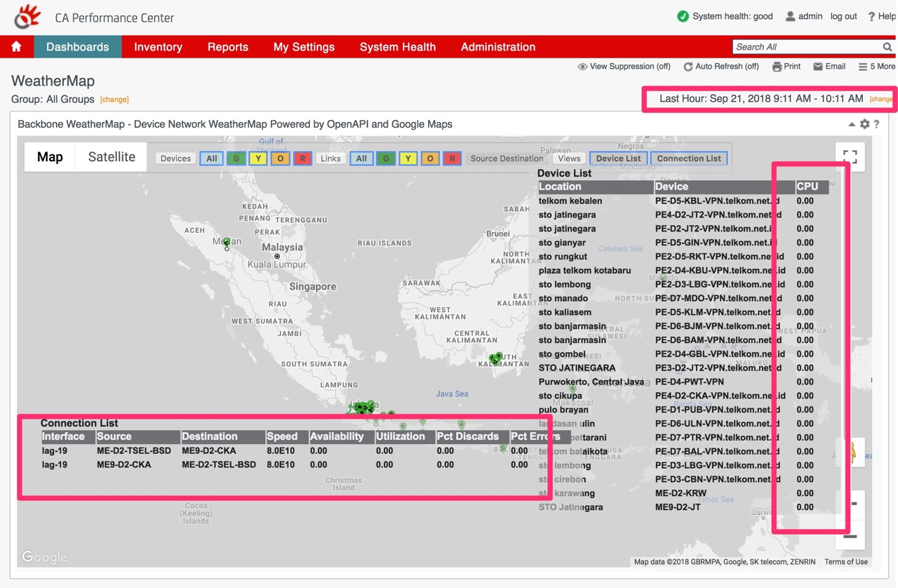Click the South Kalimantan device marker cluster
The width and height of the screenshot is (898, 588).
point(496,359)
